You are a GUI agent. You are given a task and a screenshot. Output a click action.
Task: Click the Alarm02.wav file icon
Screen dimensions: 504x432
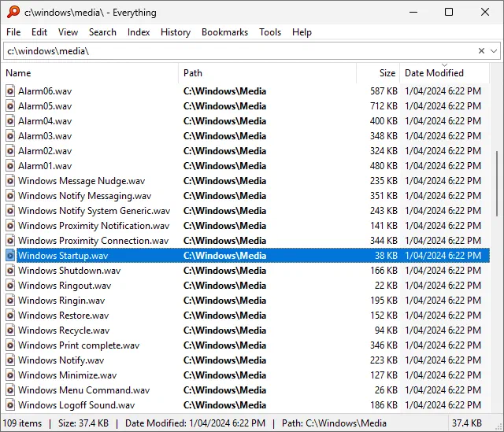pyautogui.click(x=10, y=151)
